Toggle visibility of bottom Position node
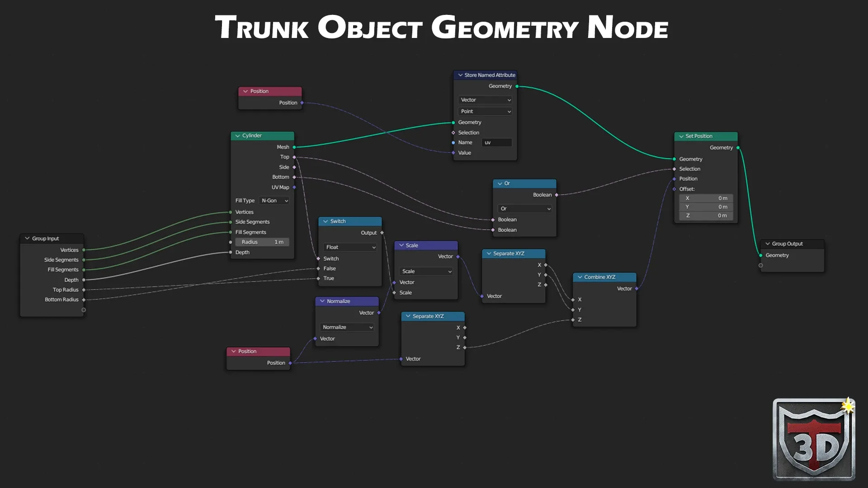This screenshot has height=488, width=868. tap(233, 351)
